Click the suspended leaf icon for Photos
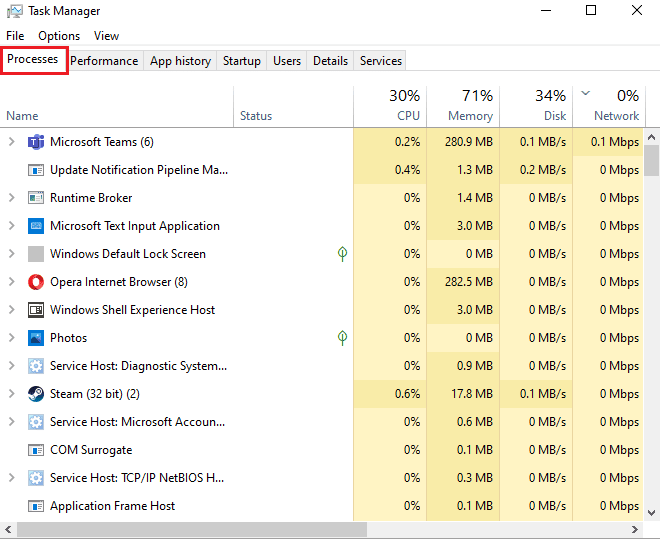660x539 pixels. tap(343, 337)
